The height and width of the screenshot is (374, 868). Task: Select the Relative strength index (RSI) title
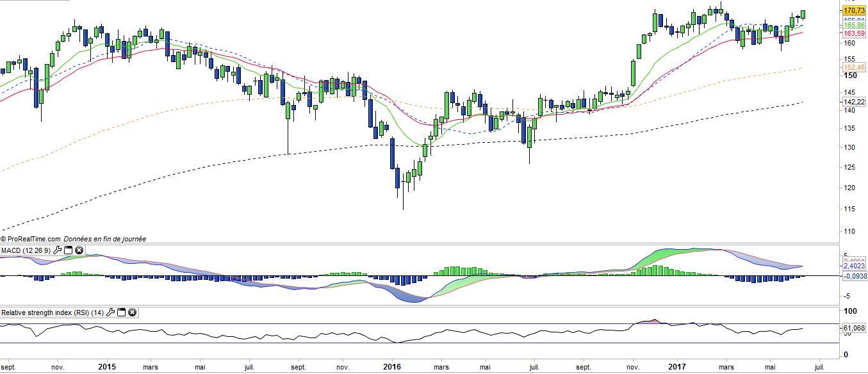click(52, 313)
